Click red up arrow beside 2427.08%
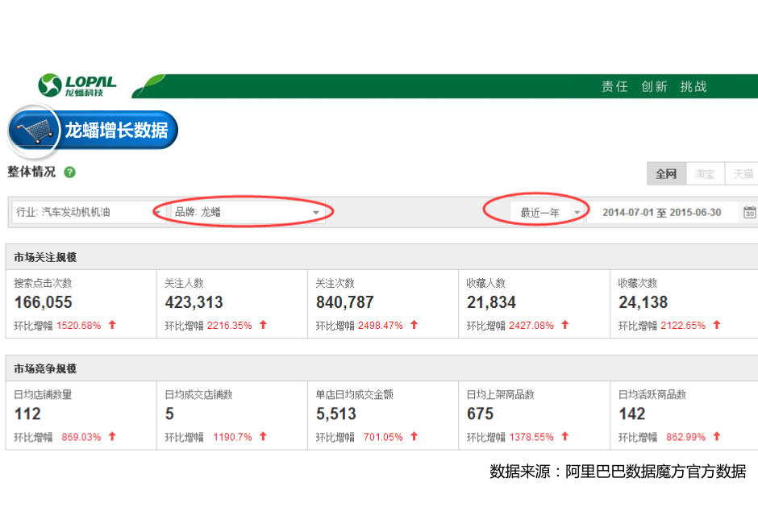758x532 pixels. 564,325
